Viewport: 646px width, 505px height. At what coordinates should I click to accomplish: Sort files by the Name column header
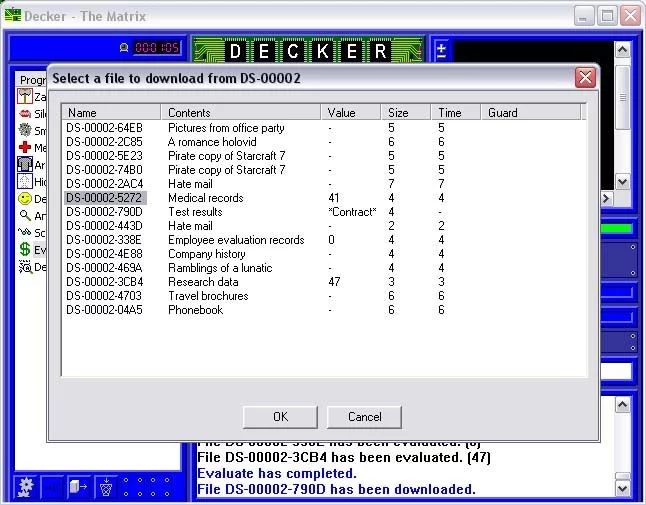111,113
